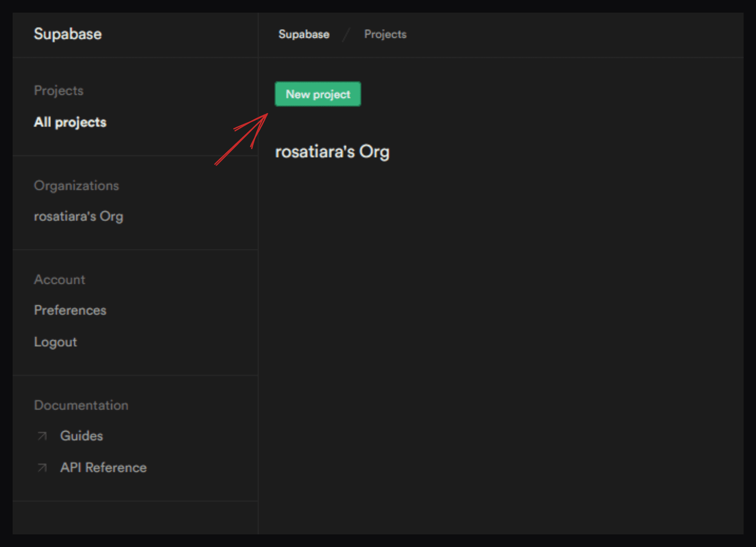Open the Guides documentation link
This screenshot has height=547, width=756.
click(x=81, y=436)
